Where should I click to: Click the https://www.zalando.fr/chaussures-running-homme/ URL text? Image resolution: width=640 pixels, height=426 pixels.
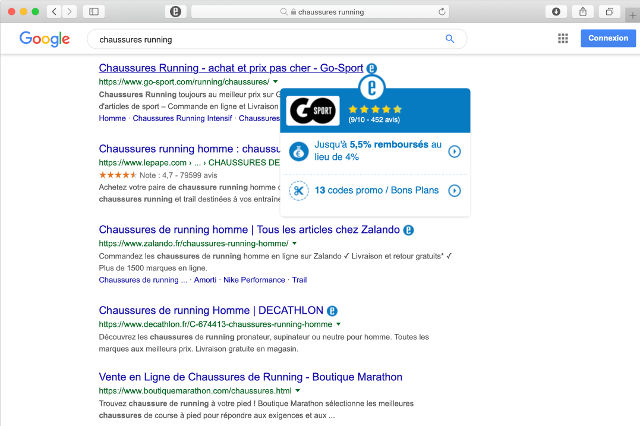click(x=193, y=244)
